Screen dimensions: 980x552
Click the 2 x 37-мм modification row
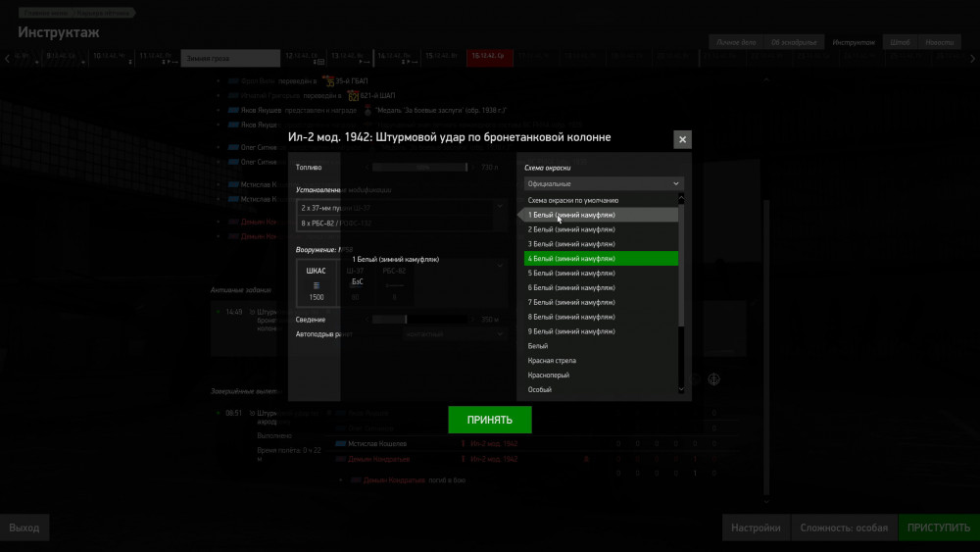coord(394,208)
